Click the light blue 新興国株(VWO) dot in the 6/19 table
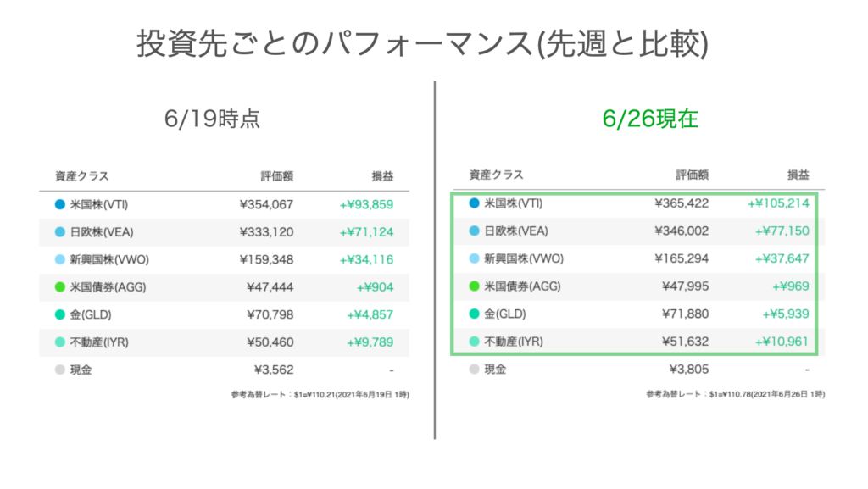The width and height of the screenshot is (868, 489). pos(58,259)
